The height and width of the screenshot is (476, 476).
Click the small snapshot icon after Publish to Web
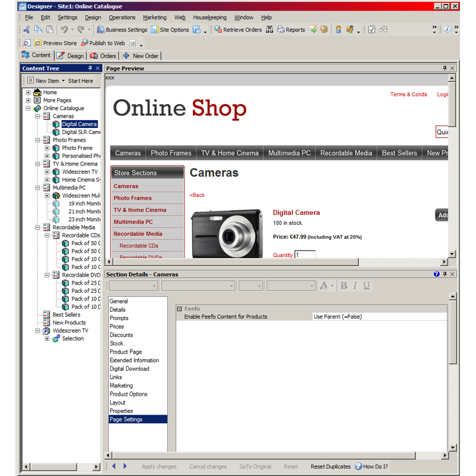click(x=133, y=43)
